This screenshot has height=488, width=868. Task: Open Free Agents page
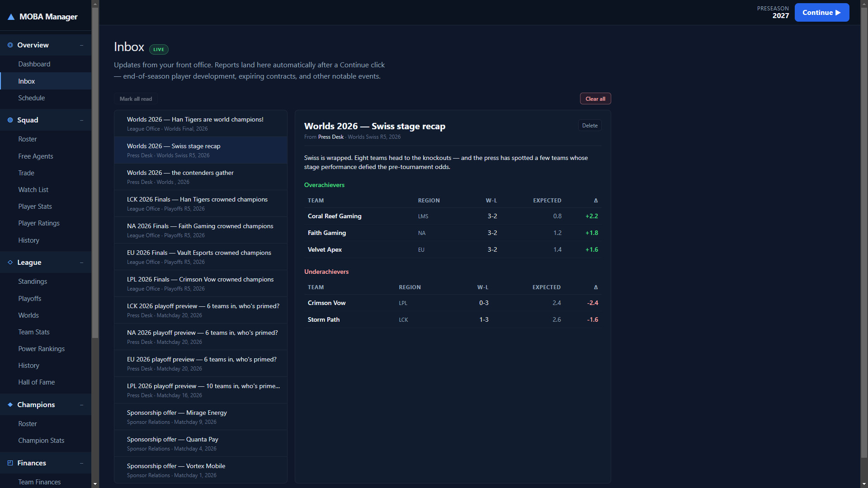click(46, 156)
